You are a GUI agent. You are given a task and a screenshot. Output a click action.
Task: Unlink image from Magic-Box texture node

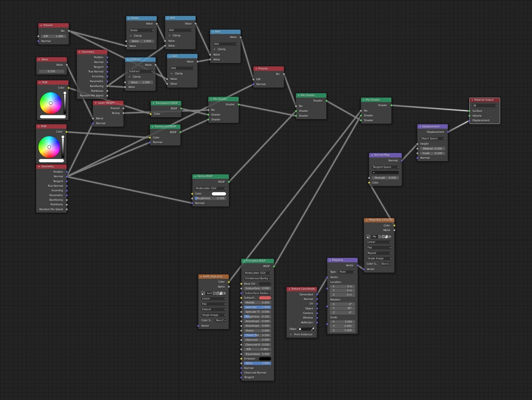pyautogui.click(x=390, y=237)
